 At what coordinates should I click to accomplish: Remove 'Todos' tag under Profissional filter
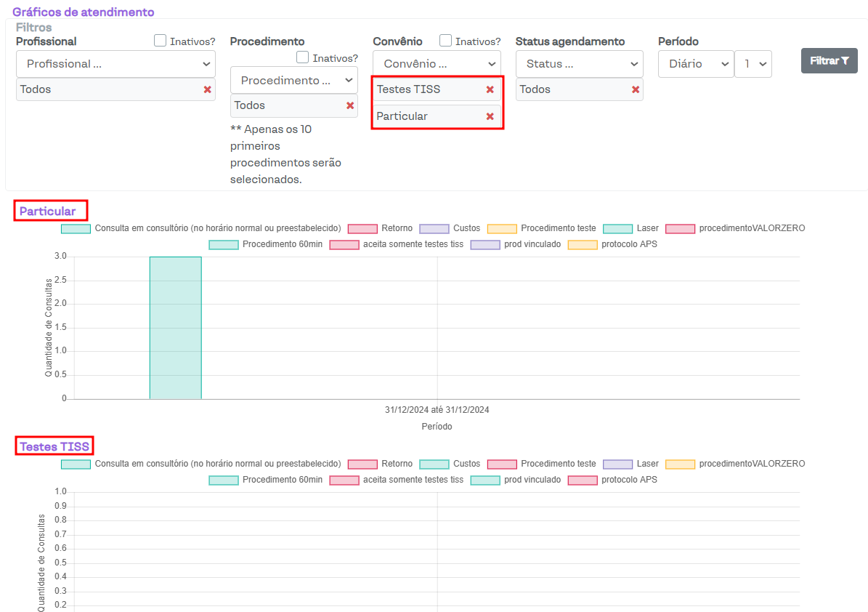[207, 89]
